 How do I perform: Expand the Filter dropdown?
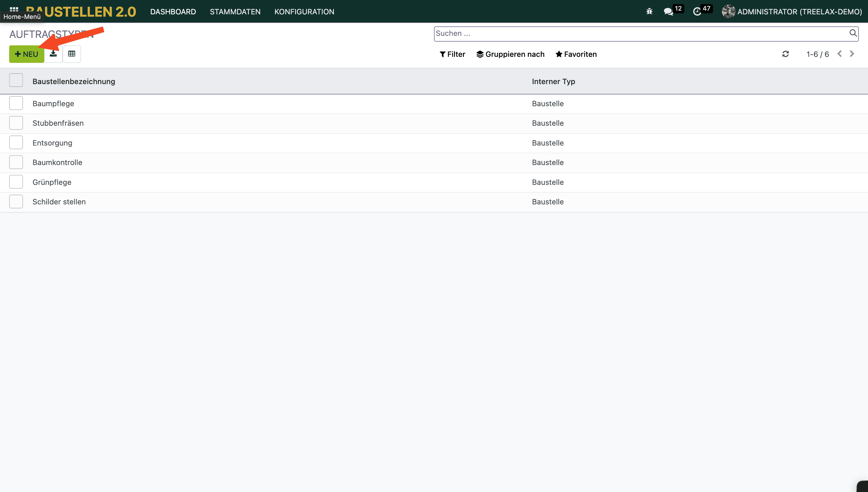pos(452,55)
